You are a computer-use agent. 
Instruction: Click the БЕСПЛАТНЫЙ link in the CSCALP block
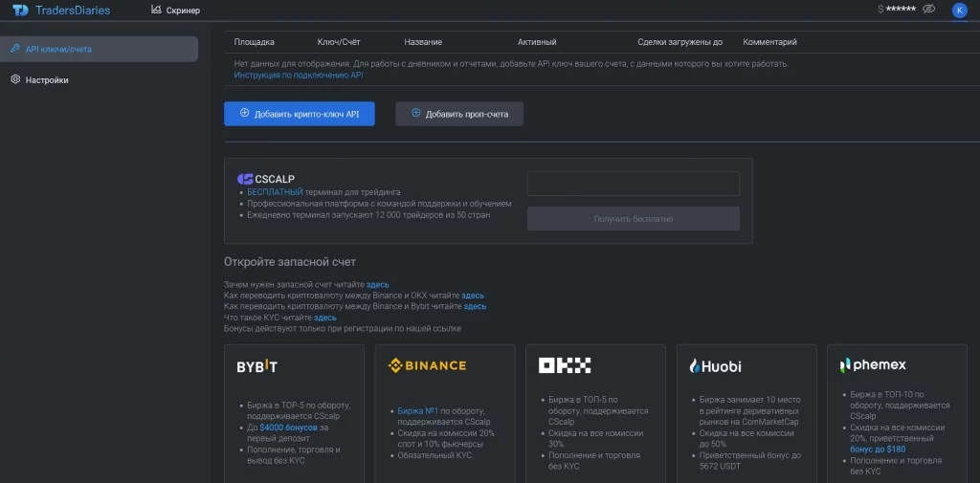(x=275, y=192)
